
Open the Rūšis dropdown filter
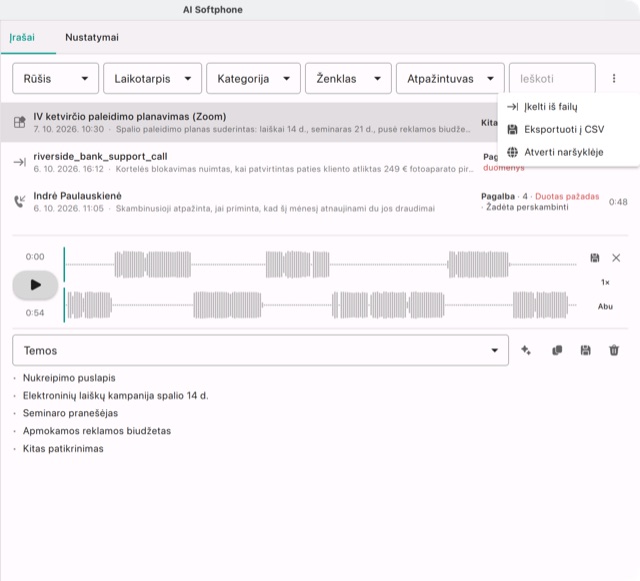(56, 78)
